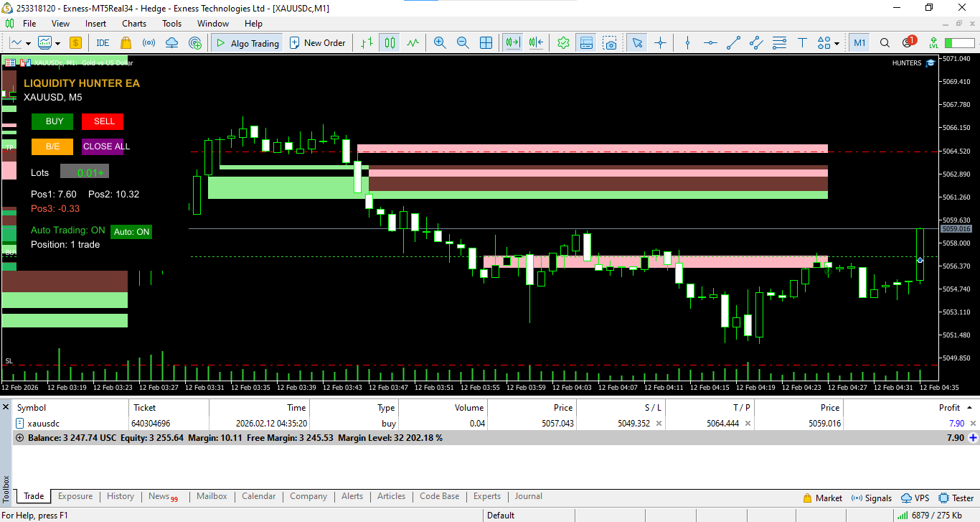The height and width of the screenshot is (522, 980).
Task: Take a chart screenshot with camera icon
Action: (609, 43)
